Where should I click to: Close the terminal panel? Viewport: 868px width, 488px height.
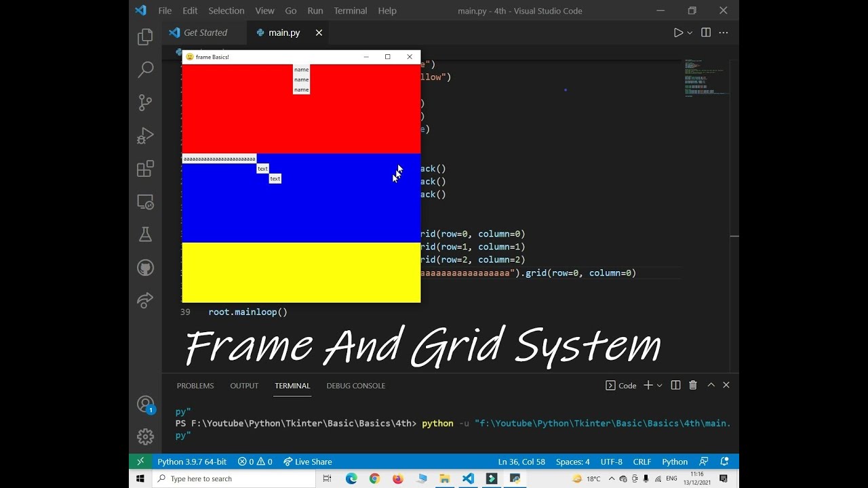pyautogui.click(x=726, y=385)
